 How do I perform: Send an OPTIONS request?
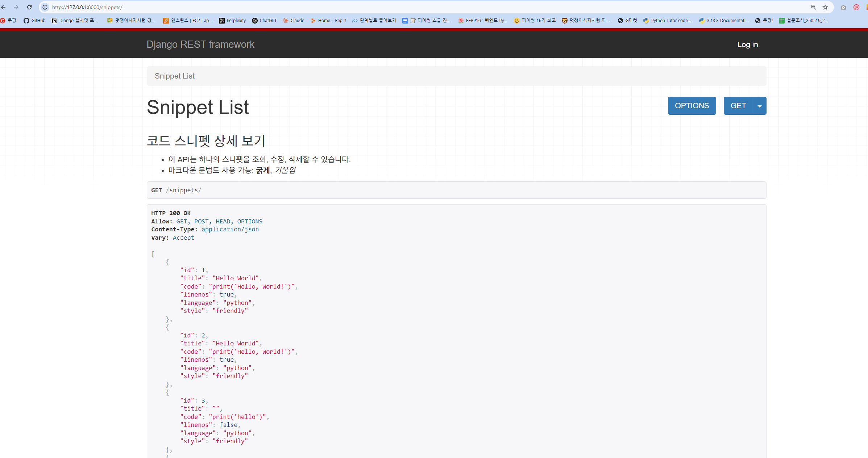692,106
